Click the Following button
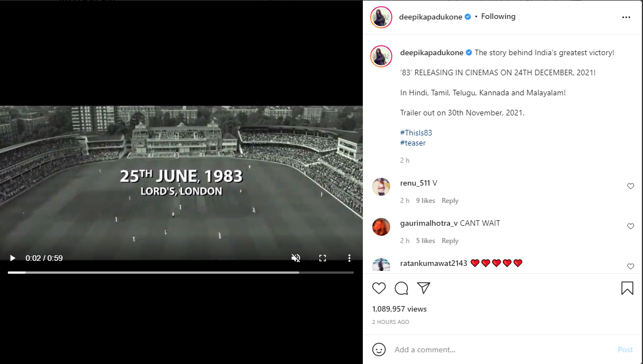The image size is (643, 364). click(x=498, y=17)
